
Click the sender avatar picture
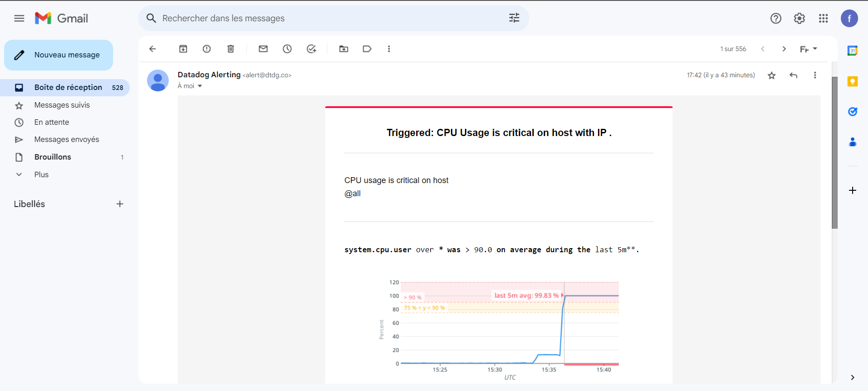pos(158,80)
